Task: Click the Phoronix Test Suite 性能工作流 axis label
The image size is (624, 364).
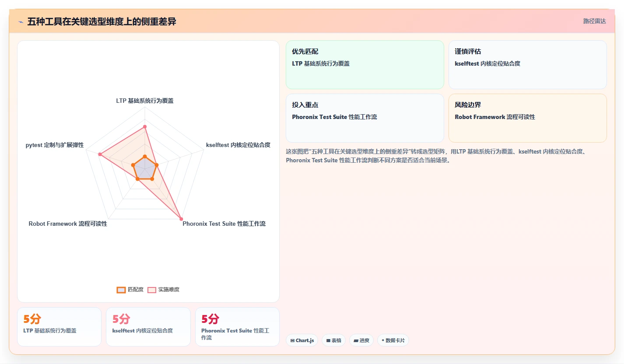Action: tap(224, 224)
